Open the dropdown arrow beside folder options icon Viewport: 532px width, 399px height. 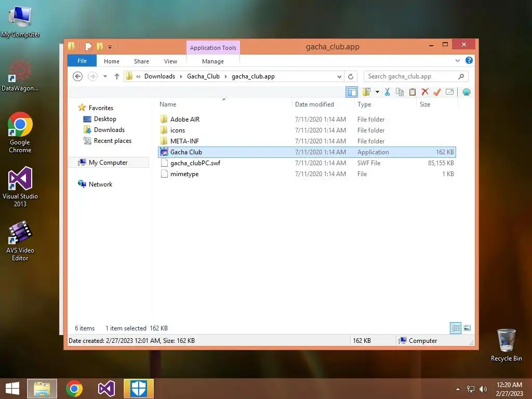[x=377, y=92]
